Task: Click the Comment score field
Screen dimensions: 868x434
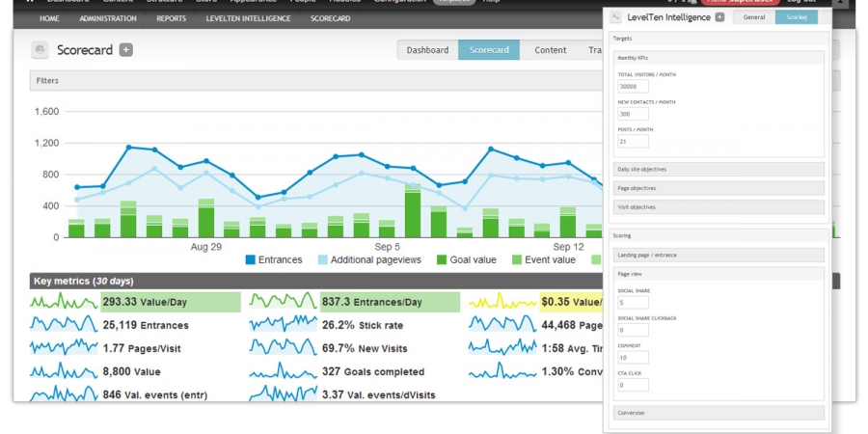Action: click(634, 357)
